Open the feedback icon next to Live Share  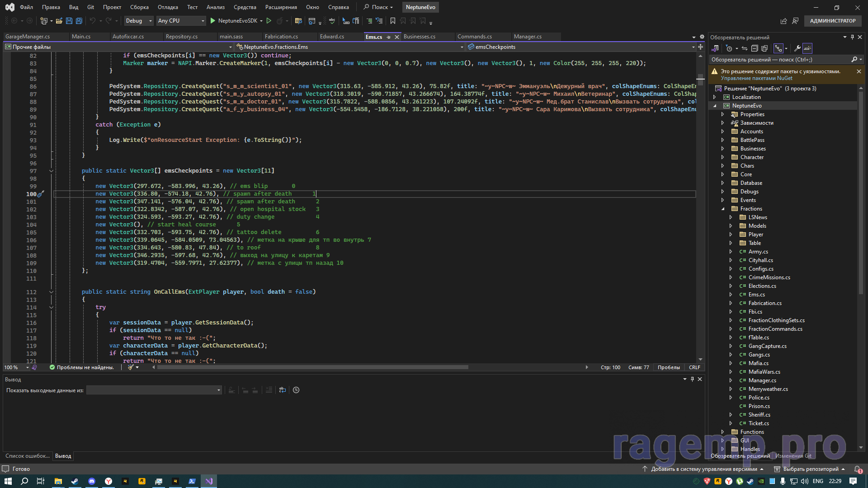pos(795,21)
